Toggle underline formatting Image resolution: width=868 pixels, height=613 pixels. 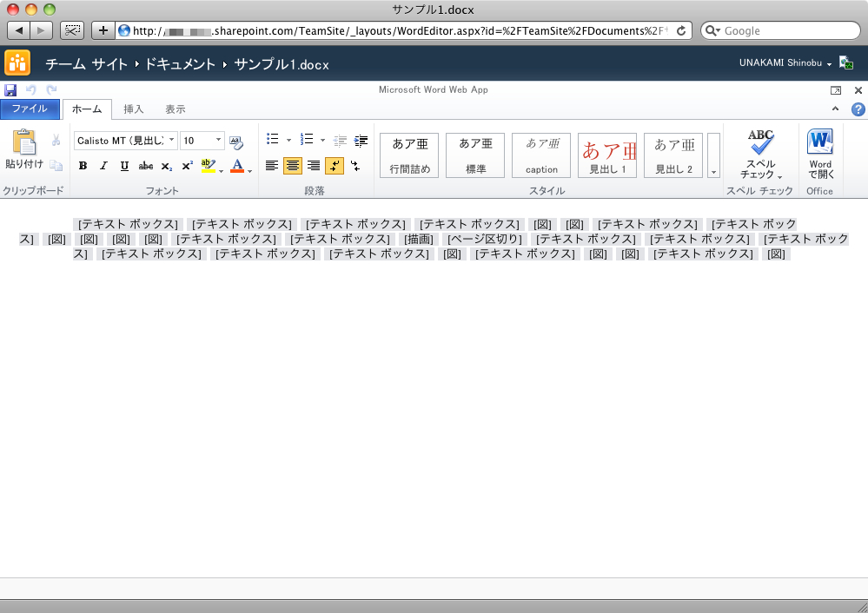click(124, 166)
